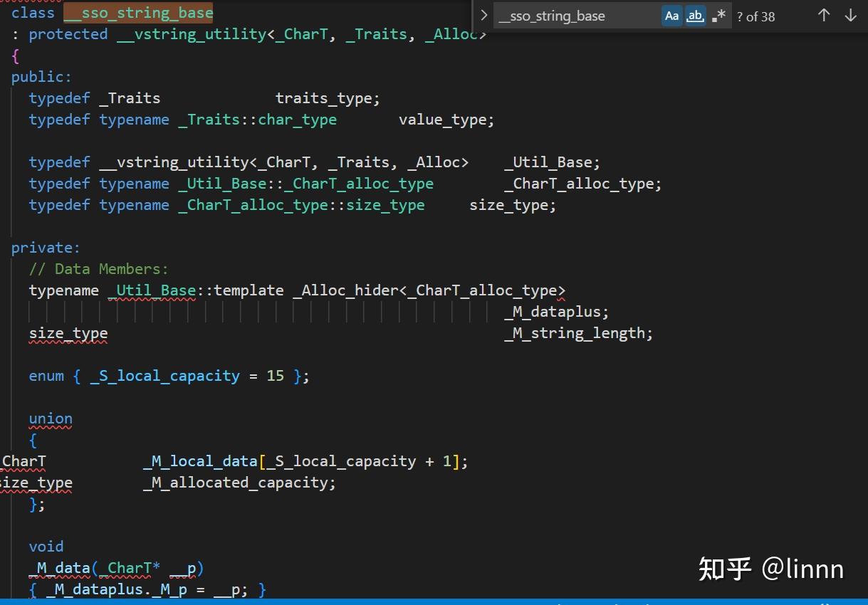Viewport: 868px width, 605px height.
Task: Click "_Util_Base;" at end of typedef line
Action: [x=553, y=162]
